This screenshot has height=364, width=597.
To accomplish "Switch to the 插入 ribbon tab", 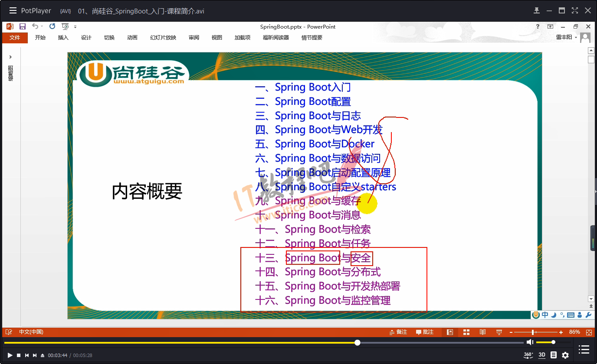I will click(x=63, y=38).
